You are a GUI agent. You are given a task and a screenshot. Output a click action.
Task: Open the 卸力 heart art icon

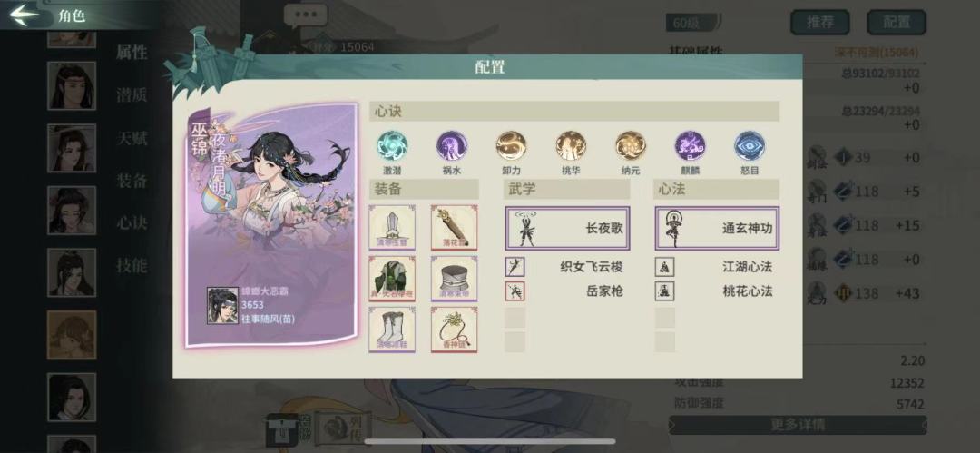point(511,146)
